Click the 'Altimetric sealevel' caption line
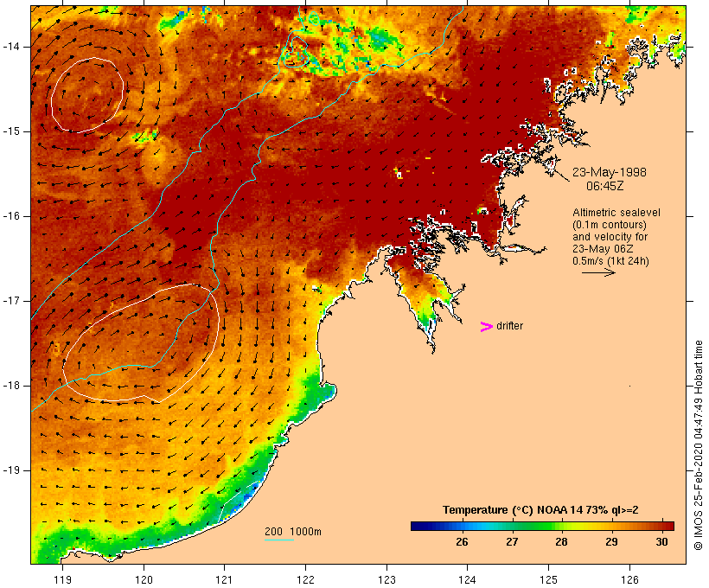The height and width of the screenshot is (588, 709). [616, 212]
